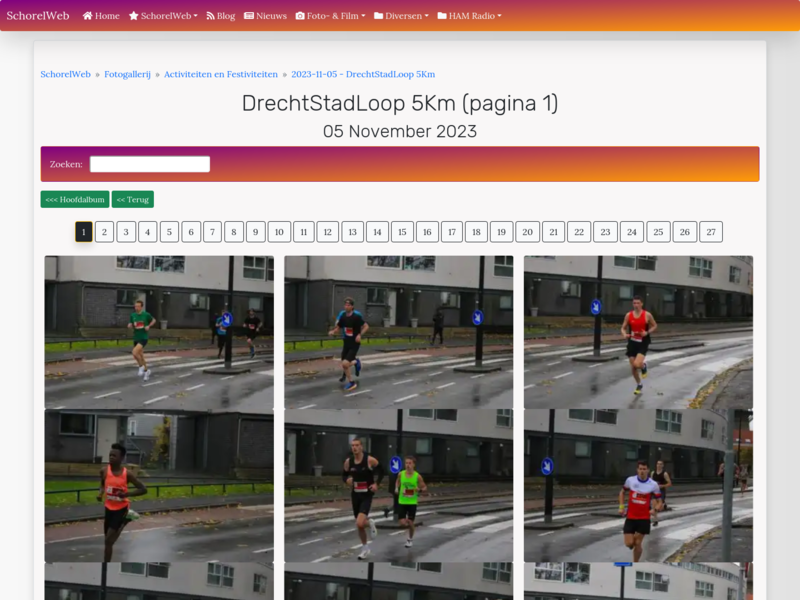The height and width of the screenshot is (600, 800).
Task: Go to pagination page 24
Action: (x=632, y=232)
